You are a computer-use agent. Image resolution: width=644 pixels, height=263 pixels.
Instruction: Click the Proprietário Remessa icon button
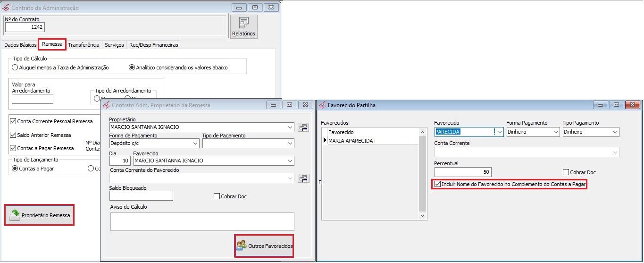click(x=15, y=215)
